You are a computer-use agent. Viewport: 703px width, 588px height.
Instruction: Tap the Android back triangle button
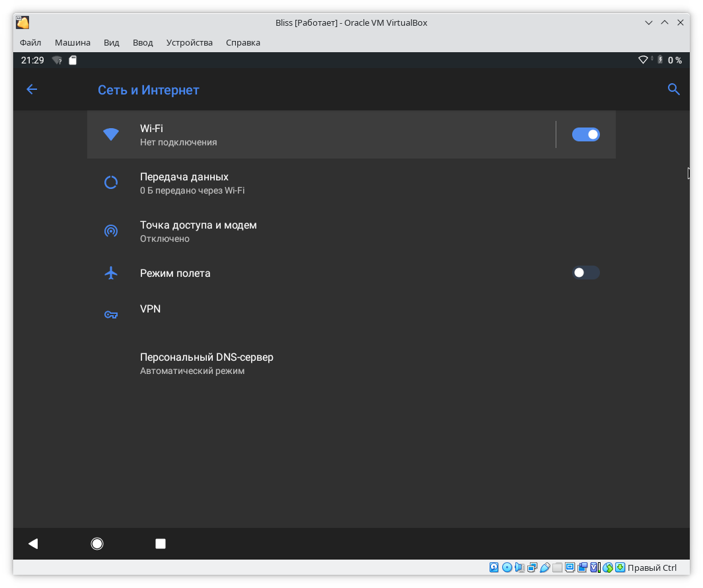(33, 544)
